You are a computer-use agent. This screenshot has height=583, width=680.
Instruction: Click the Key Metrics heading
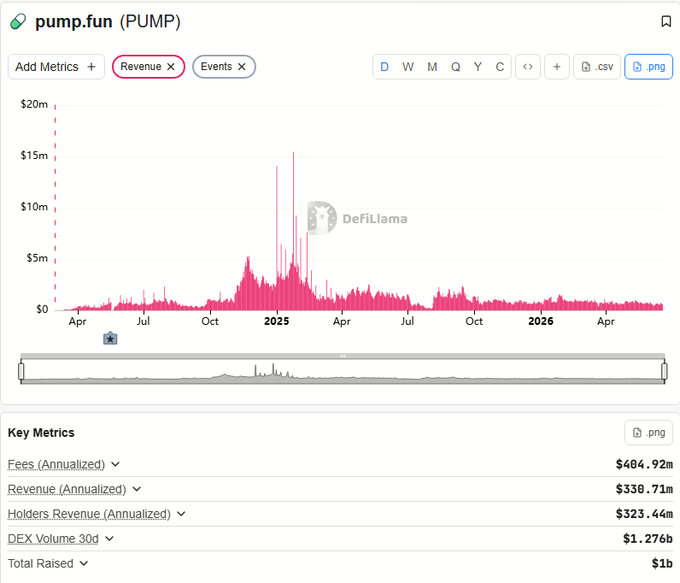tap(41, 432)
